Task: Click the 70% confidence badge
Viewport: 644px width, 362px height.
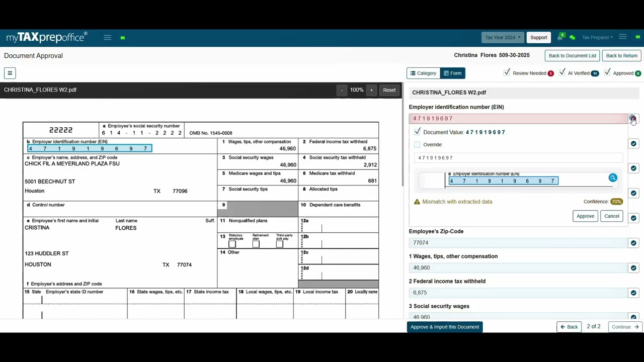Action: [x=616, y=202]
